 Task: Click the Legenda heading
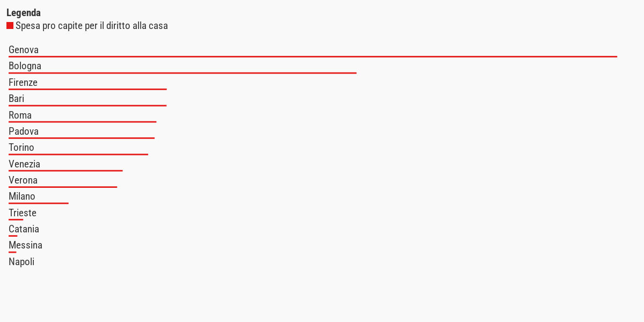pos(24,13)
